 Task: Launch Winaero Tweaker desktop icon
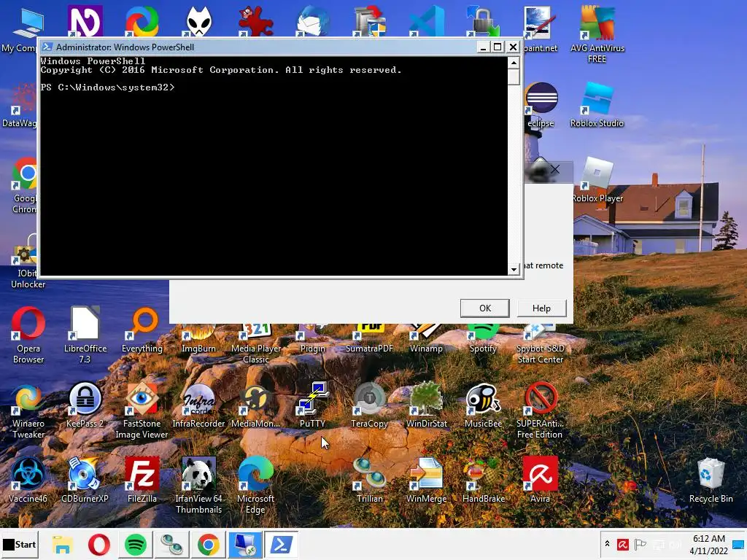[x=28, y=410]
